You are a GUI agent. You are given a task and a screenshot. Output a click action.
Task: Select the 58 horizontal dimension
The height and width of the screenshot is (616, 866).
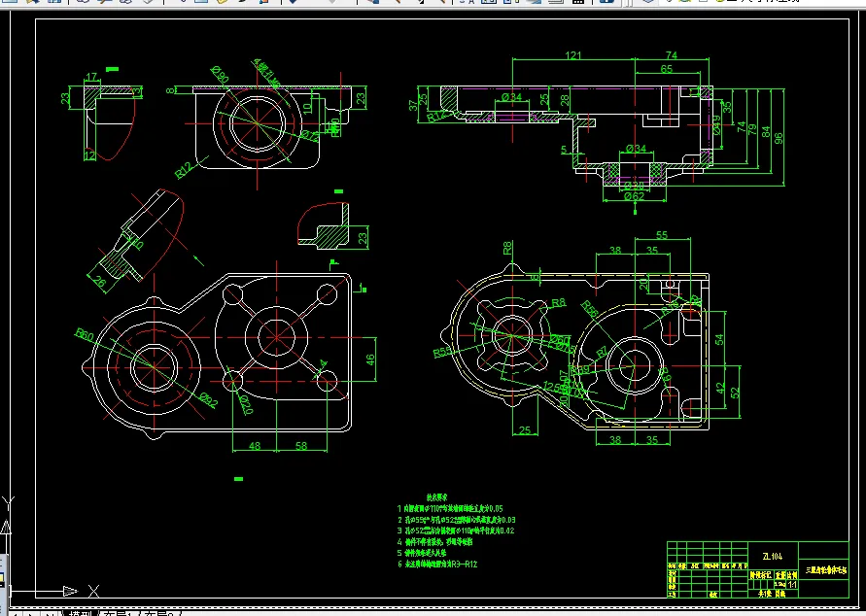[x=301, y=445]
